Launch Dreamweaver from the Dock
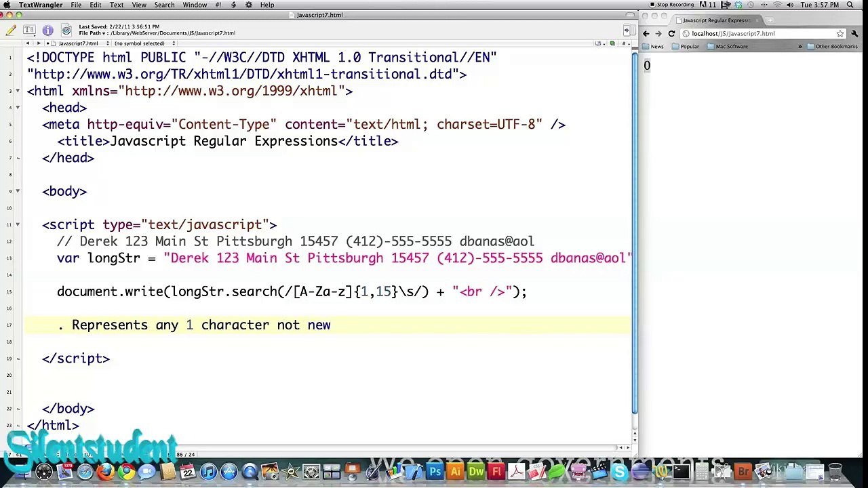Viewport: 868px width, 488px height. pos(476,471)
